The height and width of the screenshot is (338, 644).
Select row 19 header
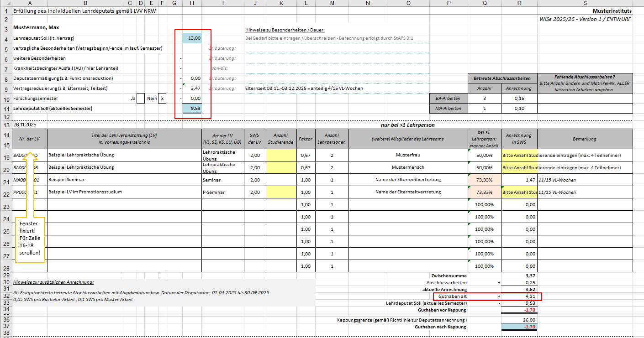[6, 155]
